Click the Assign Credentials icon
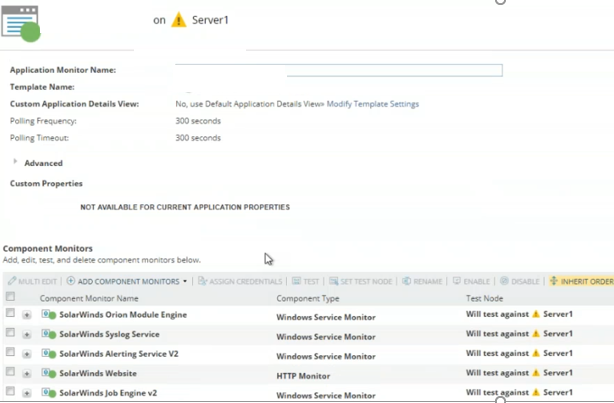Viewport: 614px width, 403px height. tap(202, 281)
